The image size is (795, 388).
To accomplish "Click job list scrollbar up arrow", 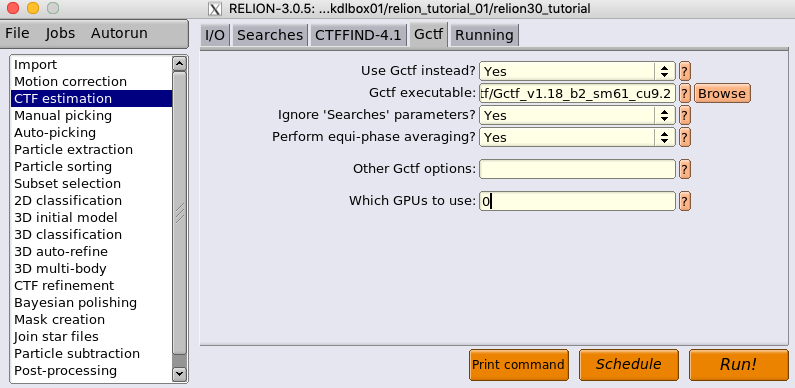I will (179, 63).
